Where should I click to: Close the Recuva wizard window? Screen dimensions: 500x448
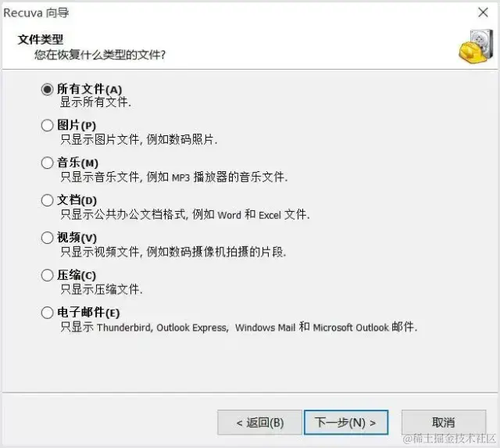tap(483, 13)
